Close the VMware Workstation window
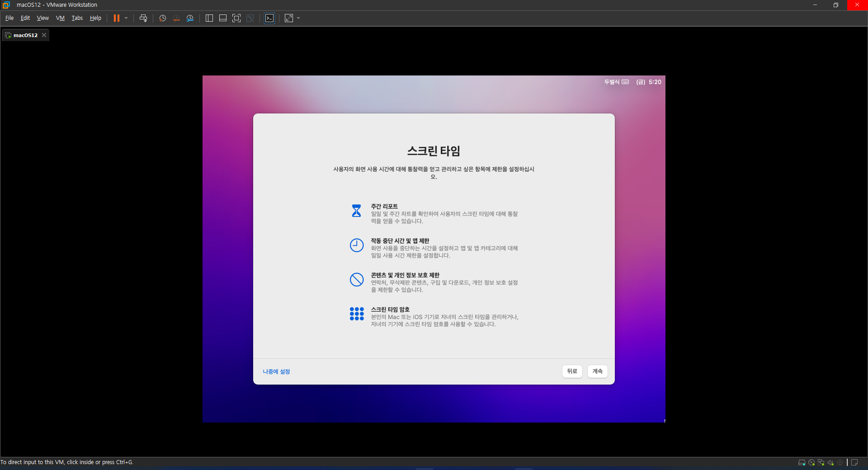 point(857,5)
